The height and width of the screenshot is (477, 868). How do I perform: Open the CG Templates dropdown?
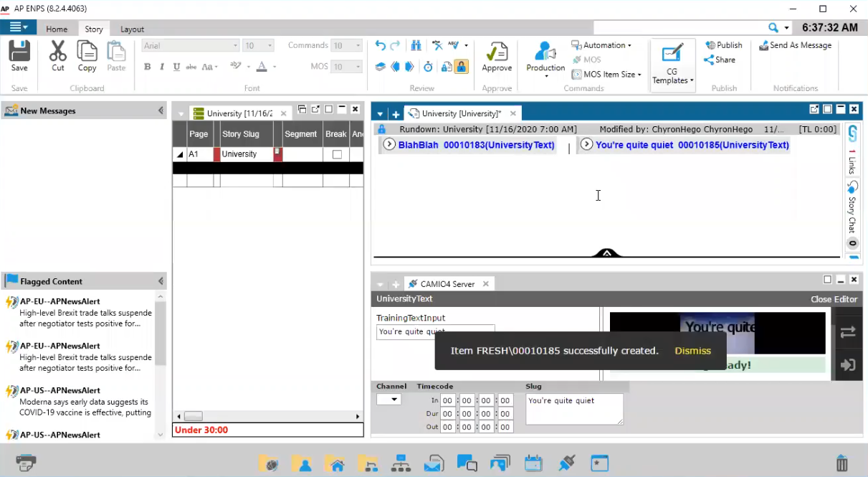click(672, 64)
